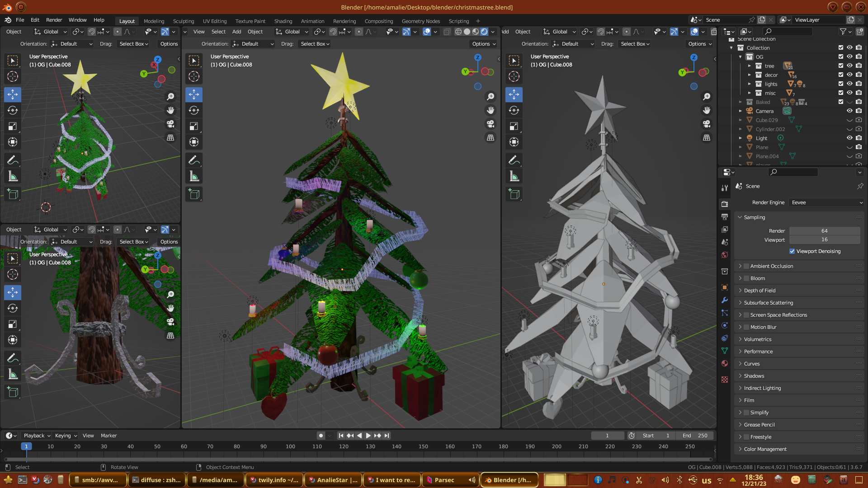Expand the decor collection in outliner

tap(749, 75)
